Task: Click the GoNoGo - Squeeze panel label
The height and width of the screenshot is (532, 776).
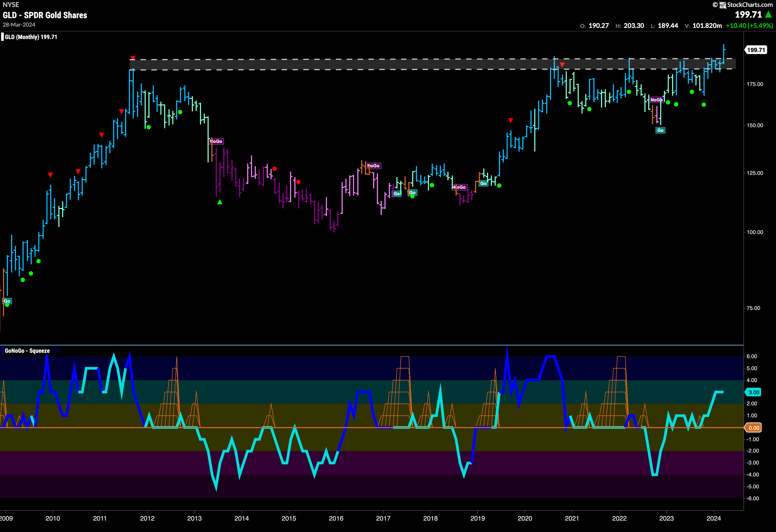Action: 27,351
